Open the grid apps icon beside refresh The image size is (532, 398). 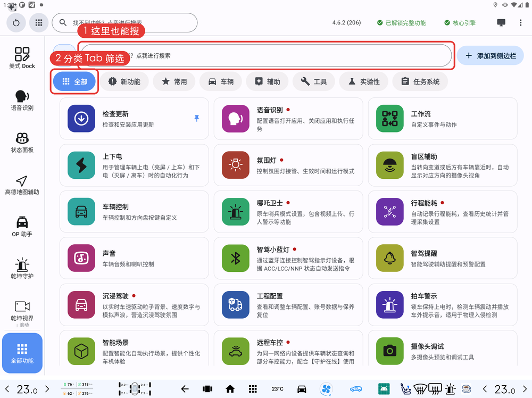[39, 23]
